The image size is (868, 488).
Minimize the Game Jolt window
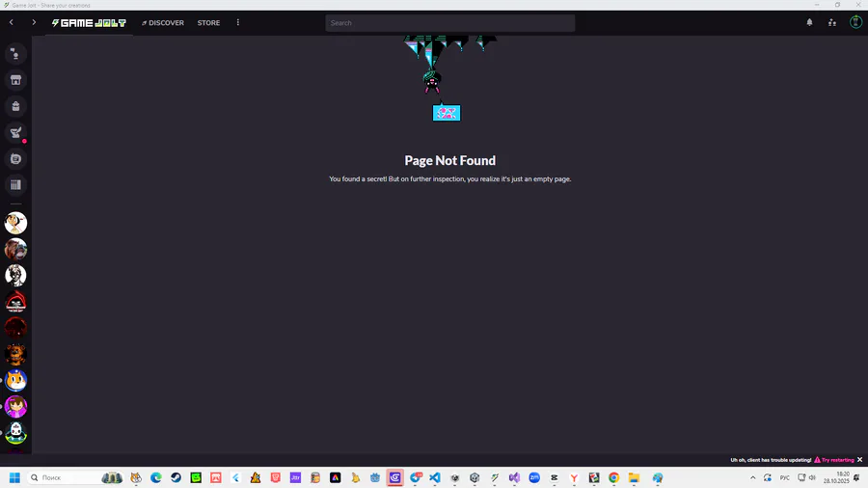[817, 5]
